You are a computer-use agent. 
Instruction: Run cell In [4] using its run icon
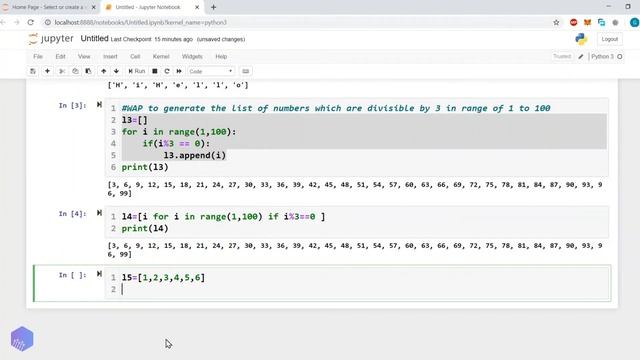[99, 213]
